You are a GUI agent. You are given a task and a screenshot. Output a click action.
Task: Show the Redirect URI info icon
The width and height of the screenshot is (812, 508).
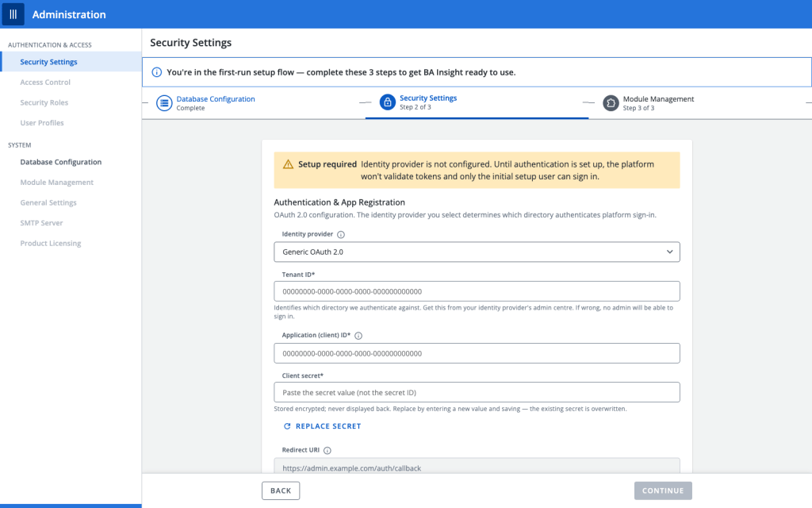tap(327, 451)
